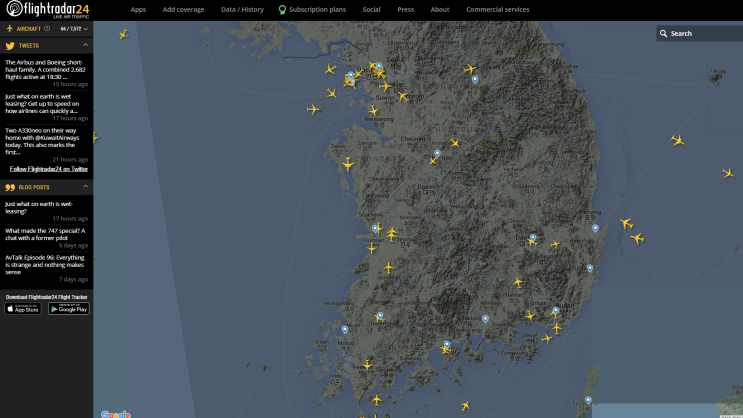The height and width of the screenshot is (418, 743).
Task: Open the Add coverage menu
Action: [183, 9]
